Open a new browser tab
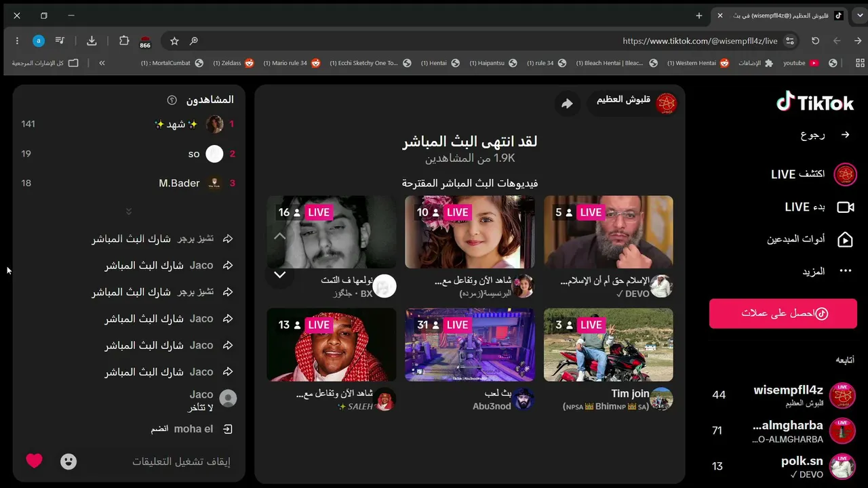 click(x=699, y=15)
